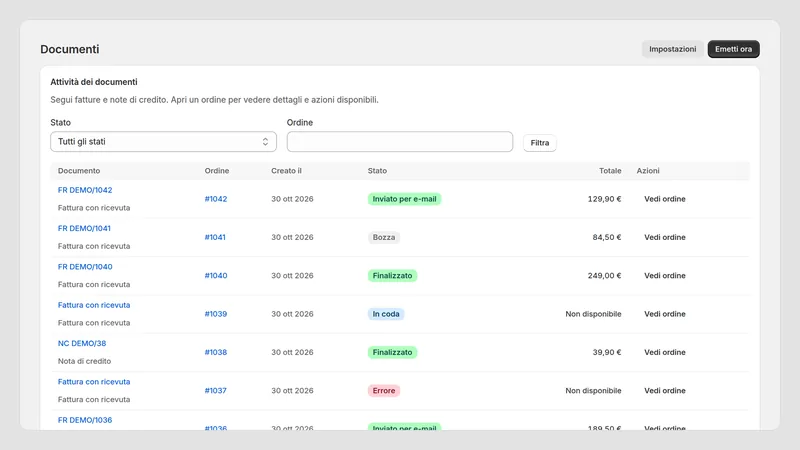Open document FR DEMO/1042

85,190
